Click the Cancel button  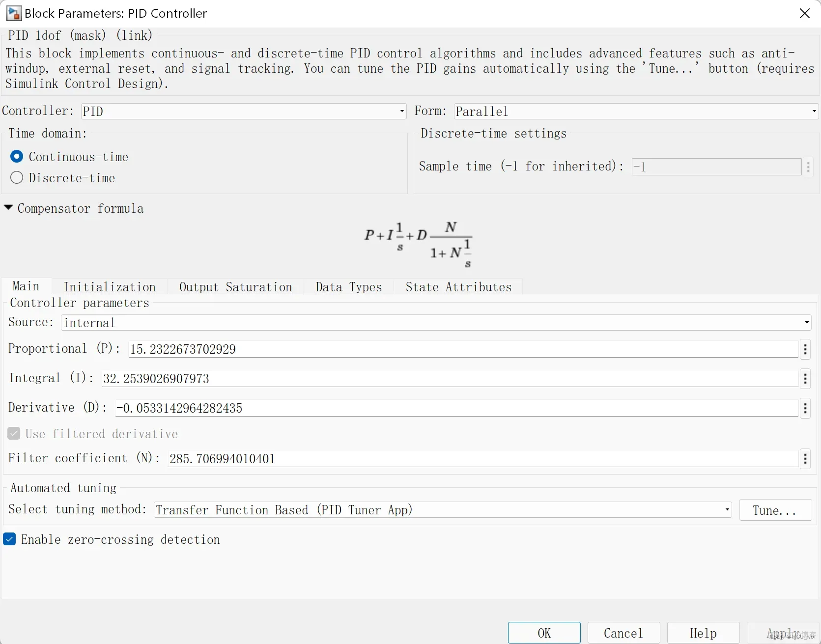(x=623, y=633)
